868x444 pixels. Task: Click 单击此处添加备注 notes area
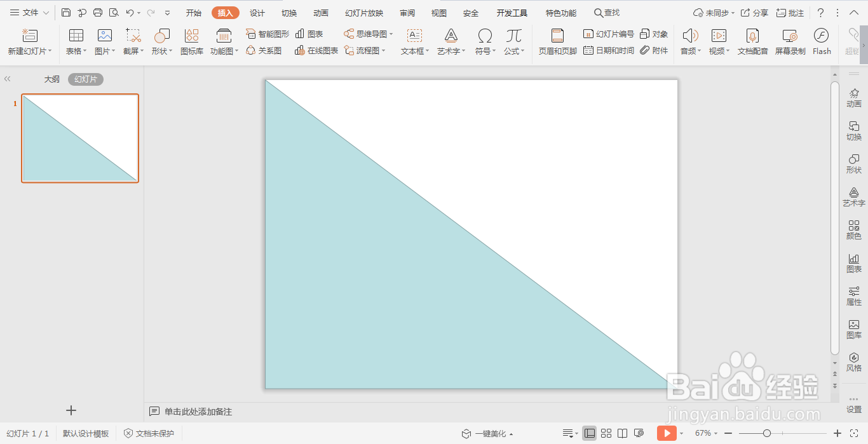(198, 412)
